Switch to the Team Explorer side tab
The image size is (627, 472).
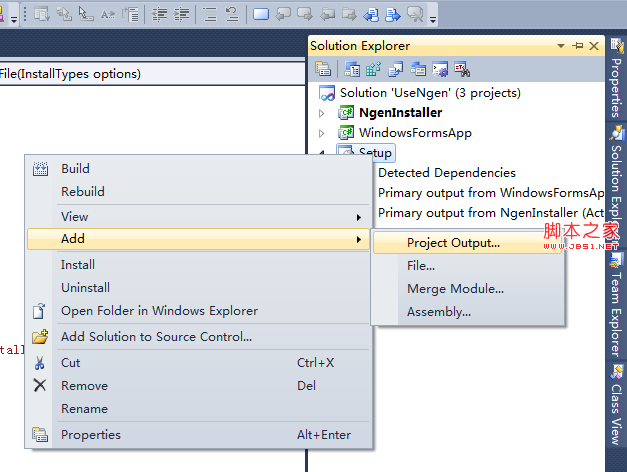click(x=616, y=313)
